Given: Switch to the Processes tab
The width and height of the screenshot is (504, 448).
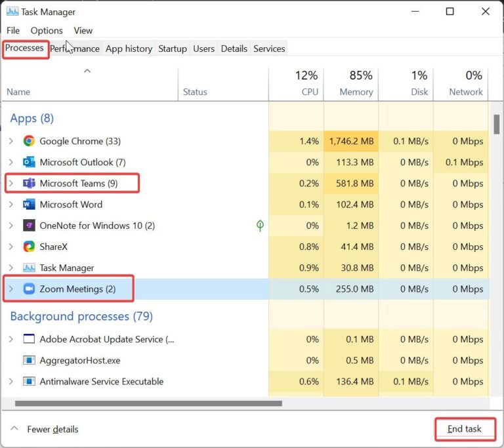Looking at the screenshot, I should (x=24, y=48).
